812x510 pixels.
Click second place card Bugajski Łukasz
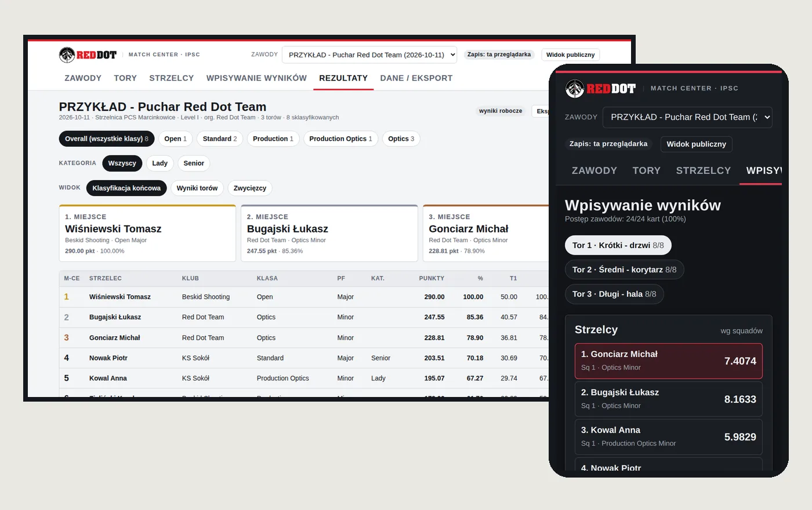coord(329,234)
